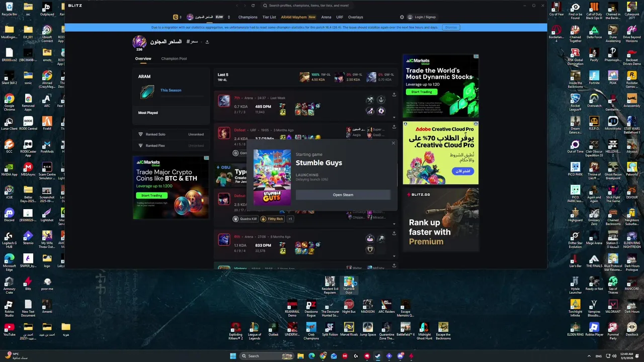Click Start Trading on stocks ad

click(x=422, y=92)
